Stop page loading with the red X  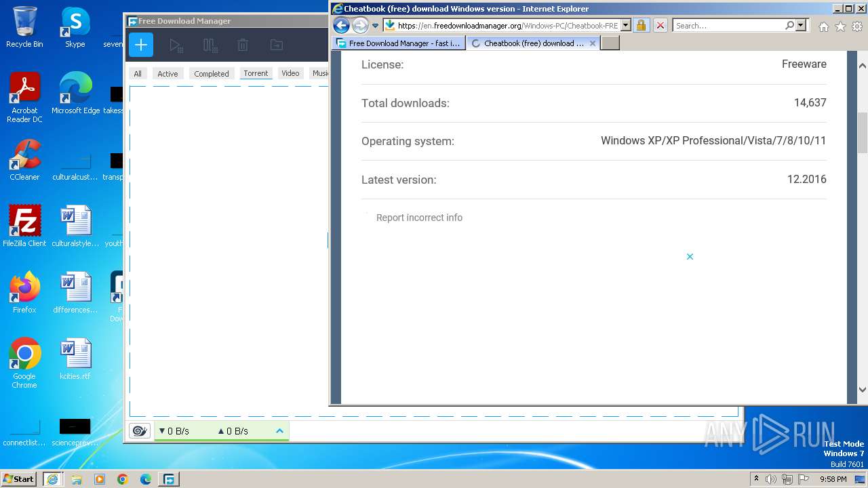pos(660,26)
